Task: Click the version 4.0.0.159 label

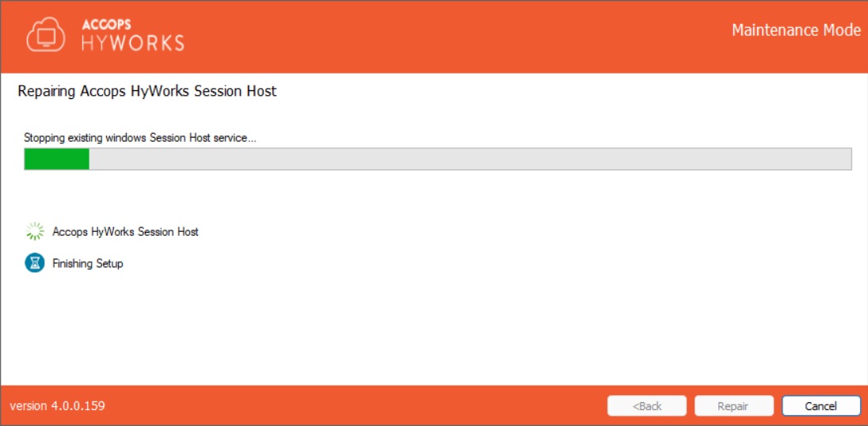Action: pyautogui.click(x=57, y=406)
